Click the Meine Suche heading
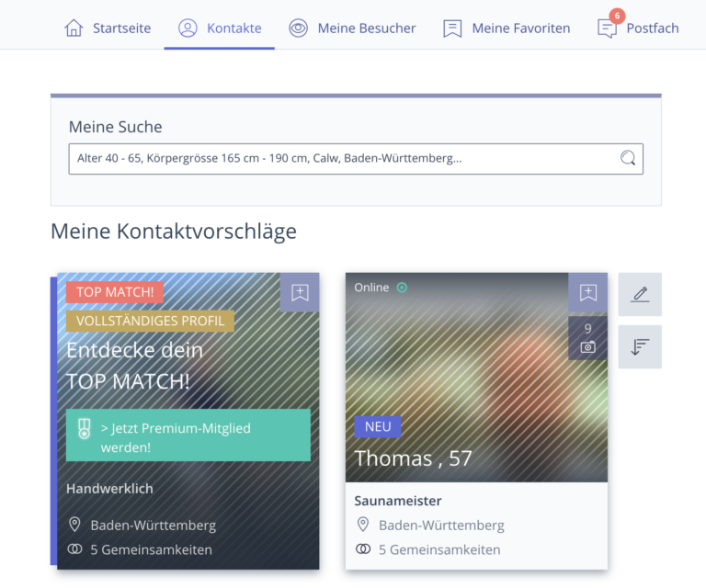This screenshot has height=588, width=706. 115,127
